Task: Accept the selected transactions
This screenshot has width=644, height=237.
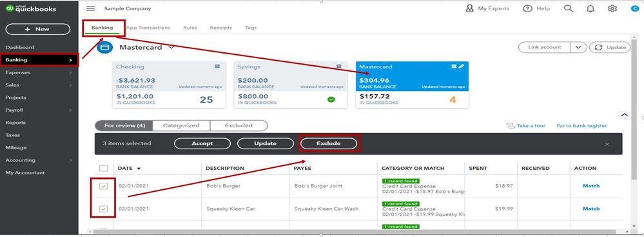Action: click(202, 143)
